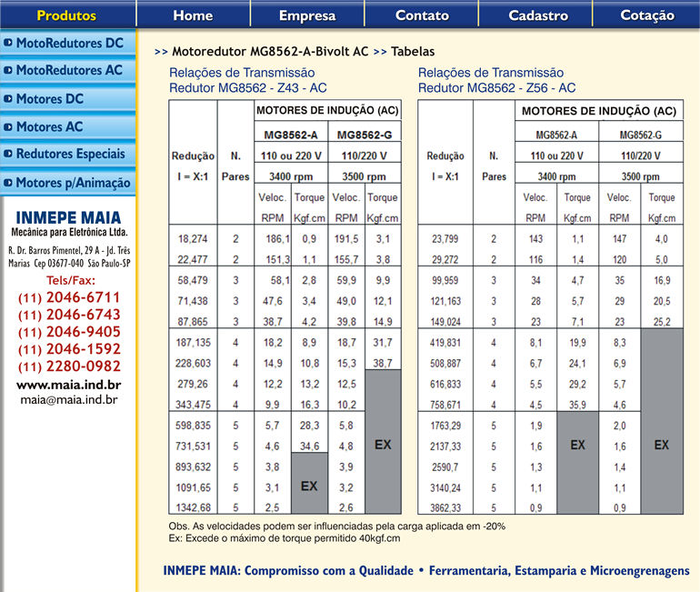
Task: Click the bullet icon beside Motores AC
Action: pyautogui.click(x=8, y=127)
